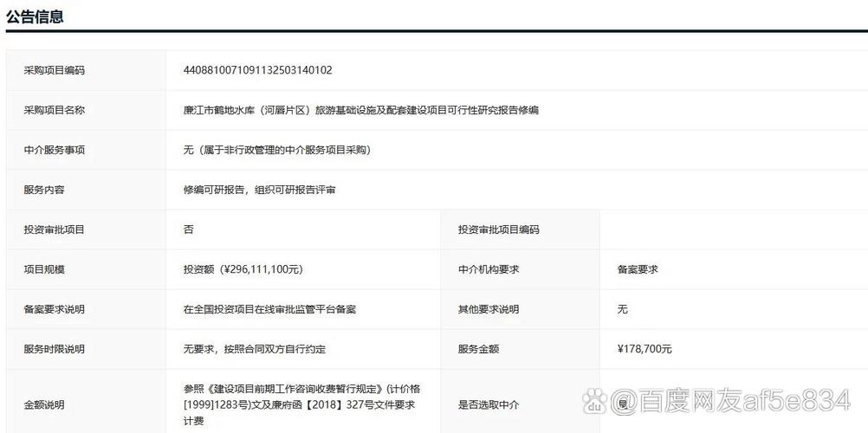
Task: Click the 在全国投资项目在线审批监管平台备案 text
Action: (269, 309)
